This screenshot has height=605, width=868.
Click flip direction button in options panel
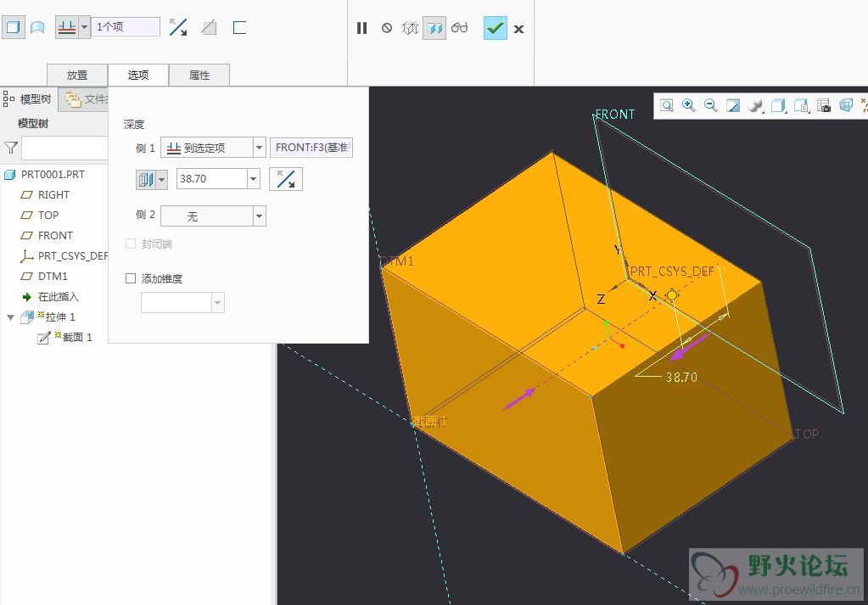click(286, 179)
